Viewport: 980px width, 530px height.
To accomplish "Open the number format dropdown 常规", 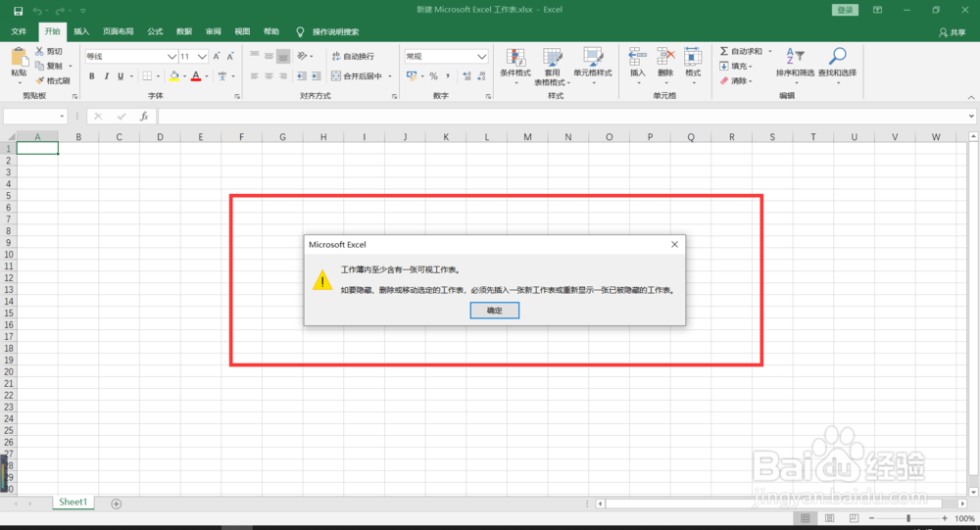I will [x=482, y=56].
